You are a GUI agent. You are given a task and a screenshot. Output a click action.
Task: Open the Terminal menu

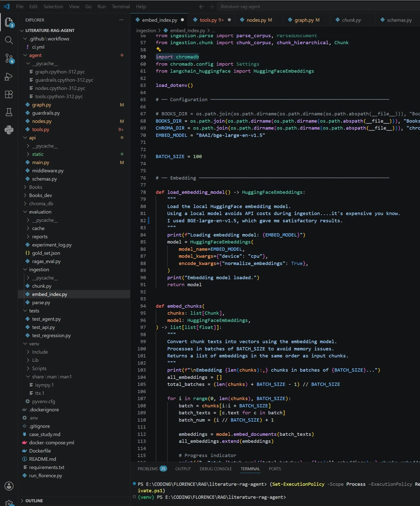click(x=121, y=6)
